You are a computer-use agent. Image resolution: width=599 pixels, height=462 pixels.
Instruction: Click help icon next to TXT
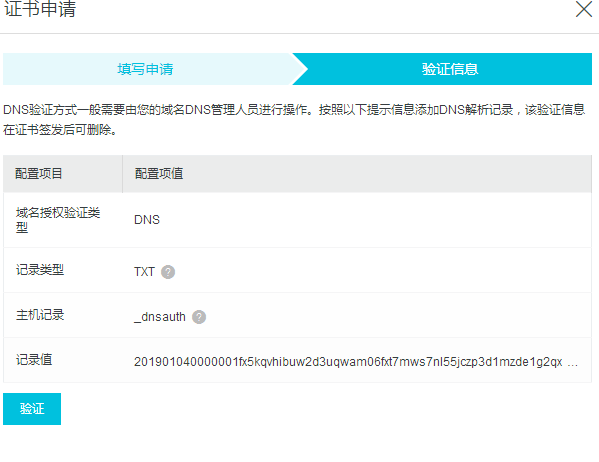168,272
